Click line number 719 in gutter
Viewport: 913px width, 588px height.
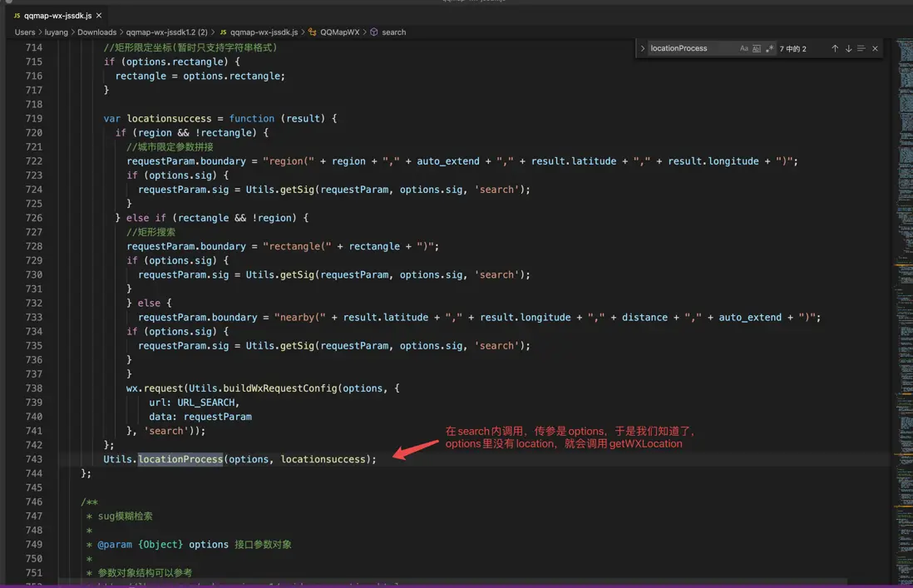[33, 119]
